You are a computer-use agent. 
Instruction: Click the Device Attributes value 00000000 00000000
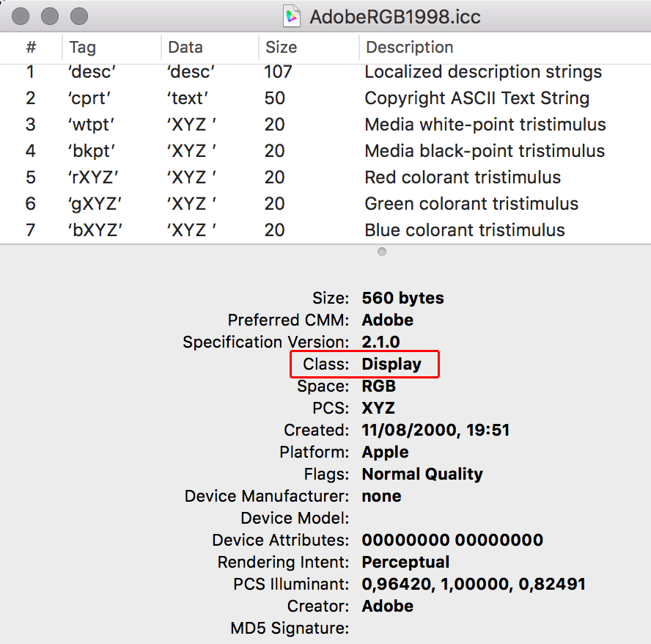click(x=452, y=540)
